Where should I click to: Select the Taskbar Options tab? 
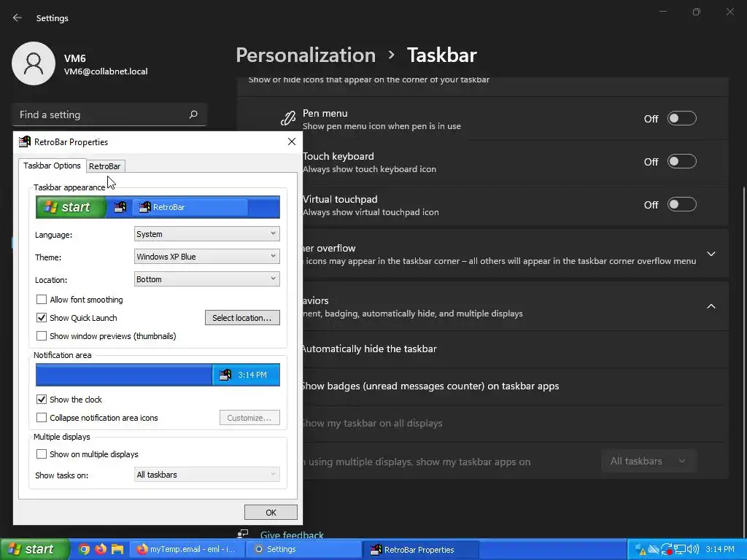[52, 166]
